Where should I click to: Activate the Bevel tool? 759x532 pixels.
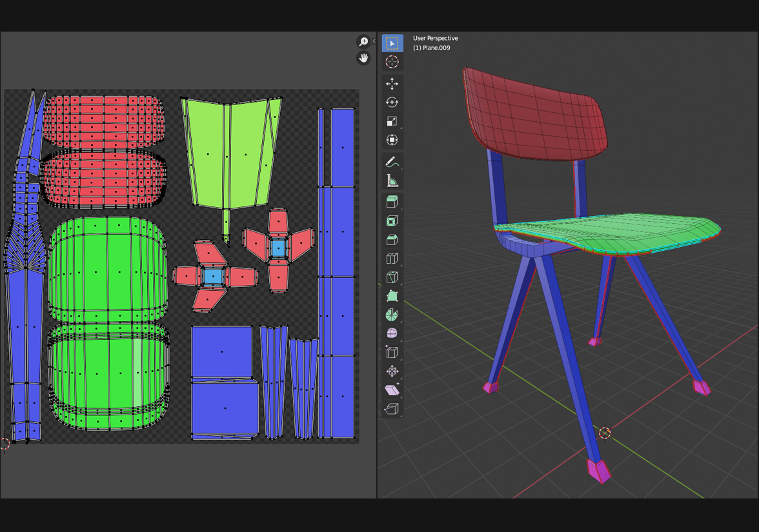point(392,239)
